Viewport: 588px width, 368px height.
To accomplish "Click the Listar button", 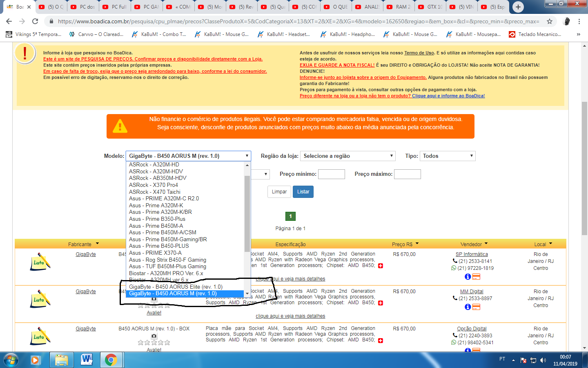I will [x=303, y=192].
